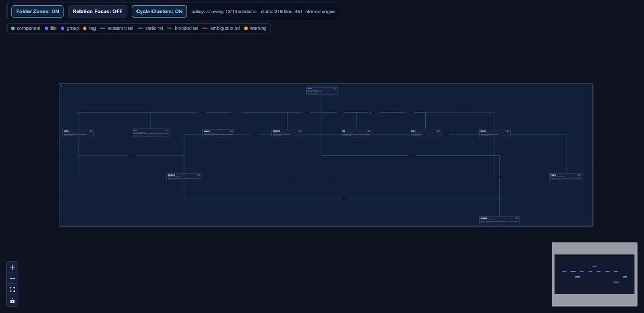The image size is (644, 313).
Task: Click the 'ambiguous rel' legend label
Action: coord(225,28)
